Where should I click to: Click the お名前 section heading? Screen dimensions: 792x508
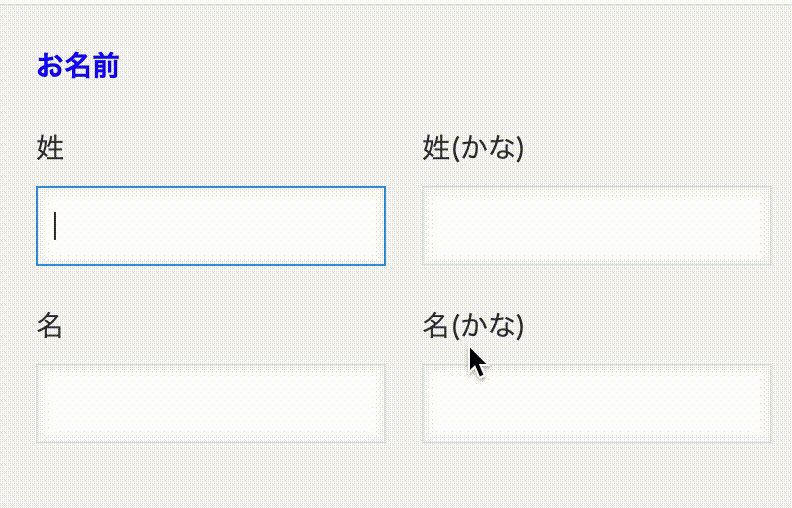tap(78, 66)
